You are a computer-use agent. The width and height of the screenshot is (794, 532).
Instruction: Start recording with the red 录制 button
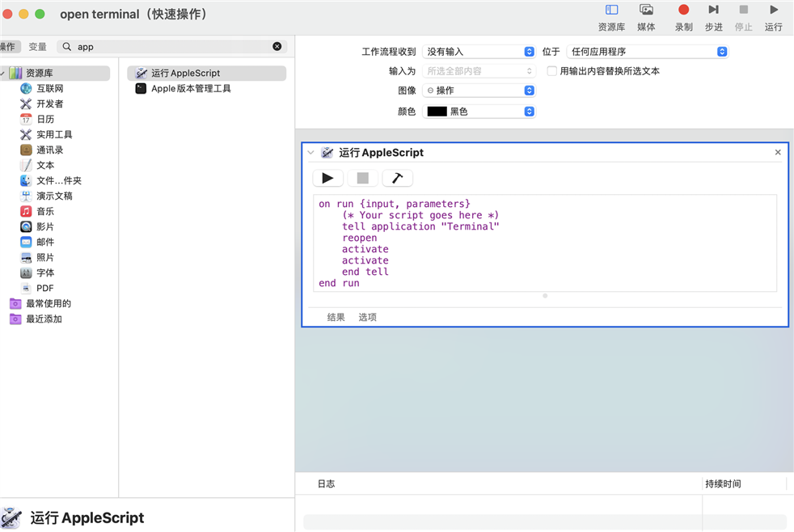tap(683, 10)
